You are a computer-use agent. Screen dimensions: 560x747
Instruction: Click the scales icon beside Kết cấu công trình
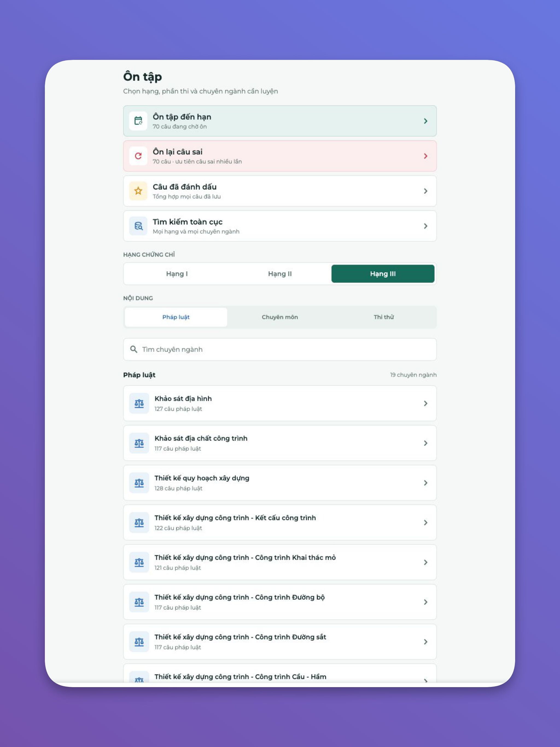[x=139, y=523]
